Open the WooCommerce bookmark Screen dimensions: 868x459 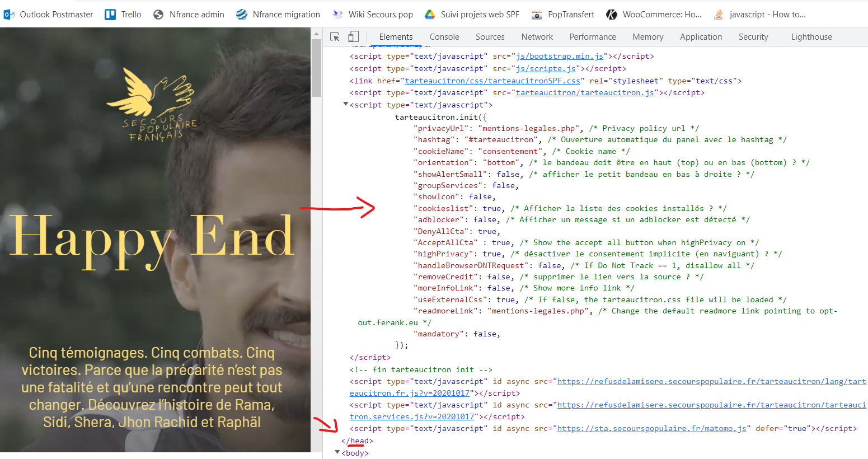pyautogui.click(x=654, y=15)
